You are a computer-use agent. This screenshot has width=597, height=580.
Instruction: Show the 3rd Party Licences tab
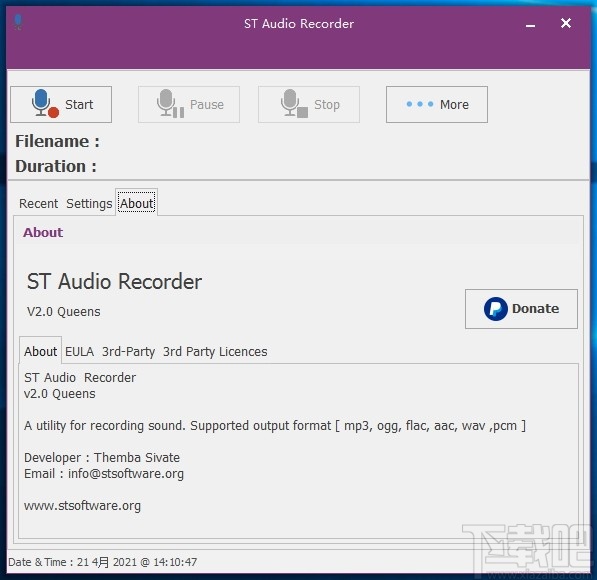point(215,351)
